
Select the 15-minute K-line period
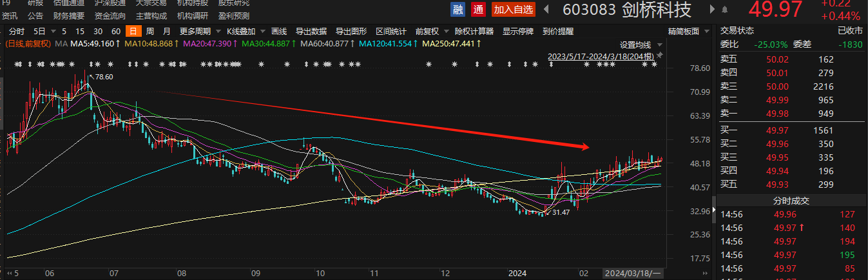(x=80, y=32)
